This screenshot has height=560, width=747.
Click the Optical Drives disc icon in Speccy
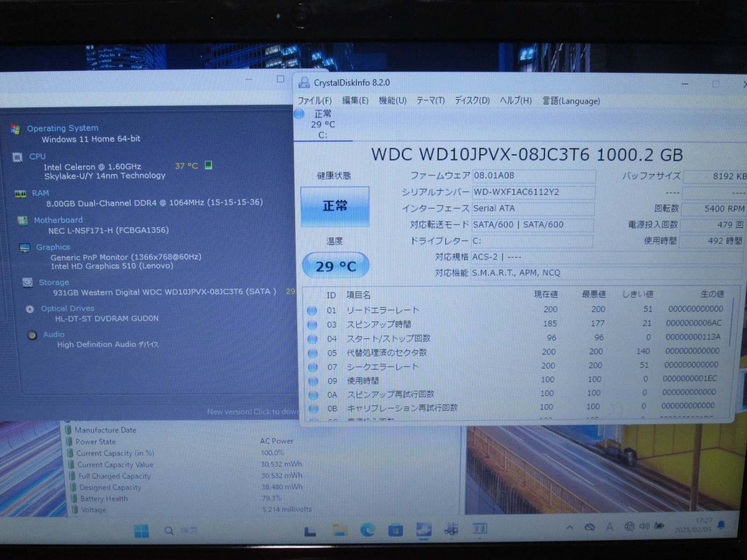click(30, 309)
